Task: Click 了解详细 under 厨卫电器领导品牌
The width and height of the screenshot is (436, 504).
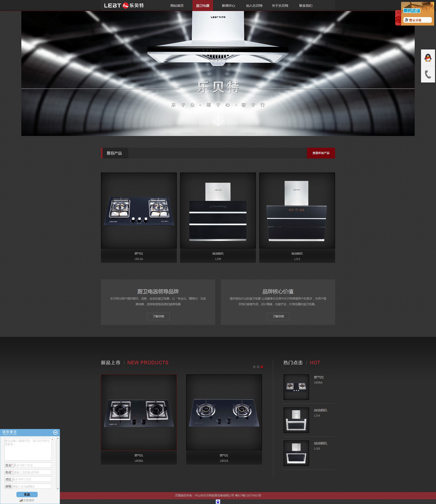Action: click(158, 316)
